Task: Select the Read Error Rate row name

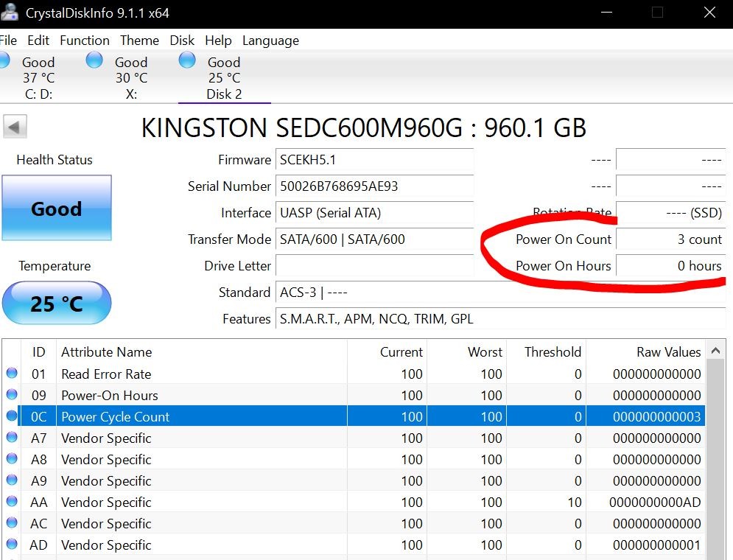Action: point(106,374)
